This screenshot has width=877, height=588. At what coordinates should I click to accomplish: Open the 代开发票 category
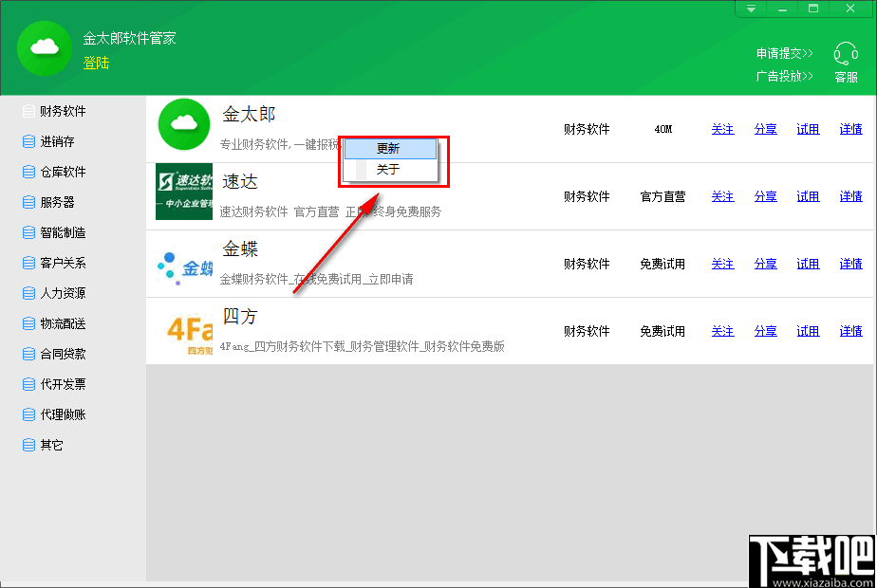click(x=63, y=384)
